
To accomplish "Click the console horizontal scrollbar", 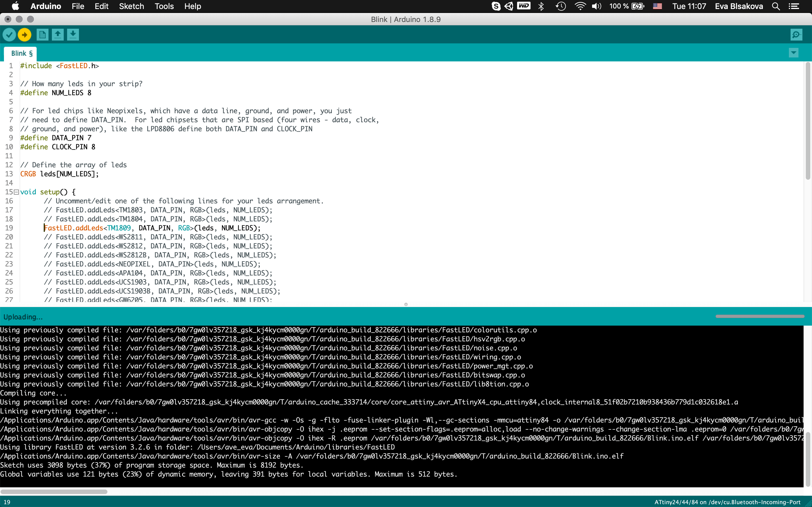I will (x=54, y=492).
